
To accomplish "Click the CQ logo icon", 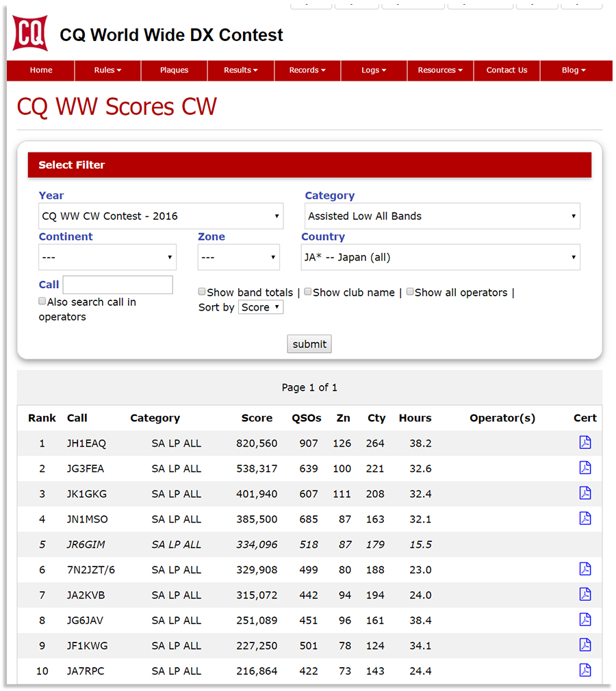I will click(30, 33).
